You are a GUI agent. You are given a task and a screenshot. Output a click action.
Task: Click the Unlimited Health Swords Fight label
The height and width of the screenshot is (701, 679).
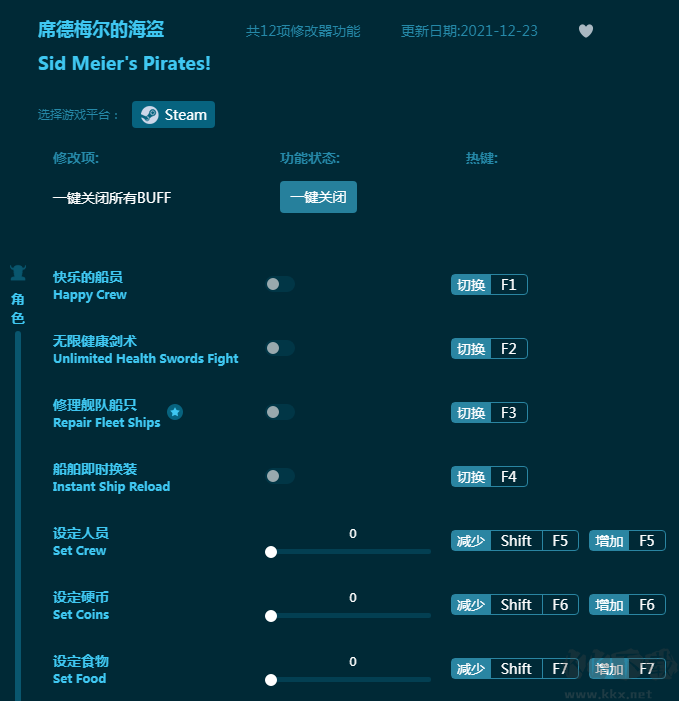[146, 359]
